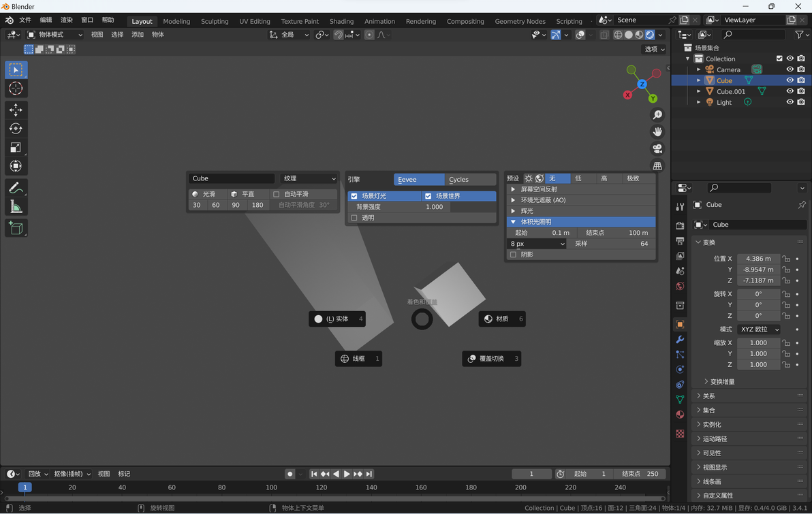This screenshot has width=812, height=514.
Task: Enable the 透明 checkbox
Action: click(354, 218)
